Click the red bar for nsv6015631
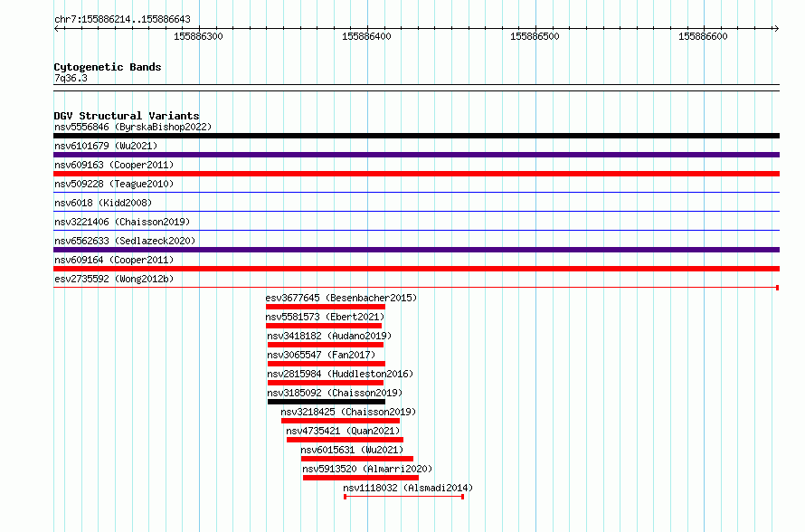The image size is (805, 532). [357, 459]
